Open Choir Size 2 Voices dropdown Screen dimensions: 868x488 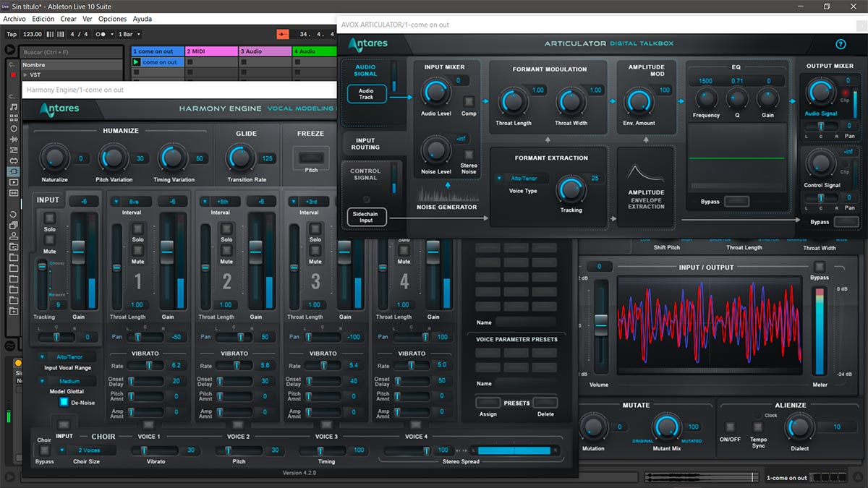click(85, 450)
